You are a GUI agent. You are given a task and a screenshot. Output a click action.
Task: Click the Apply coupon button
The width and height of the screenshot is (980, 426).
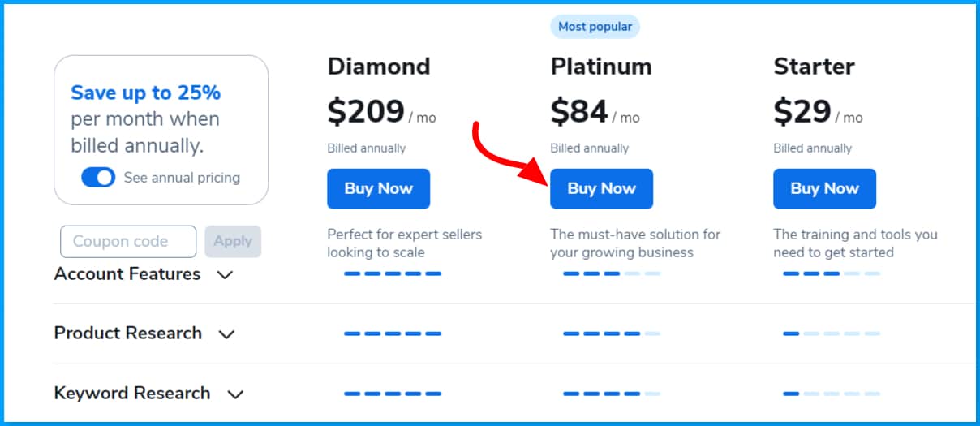point(233,242)
